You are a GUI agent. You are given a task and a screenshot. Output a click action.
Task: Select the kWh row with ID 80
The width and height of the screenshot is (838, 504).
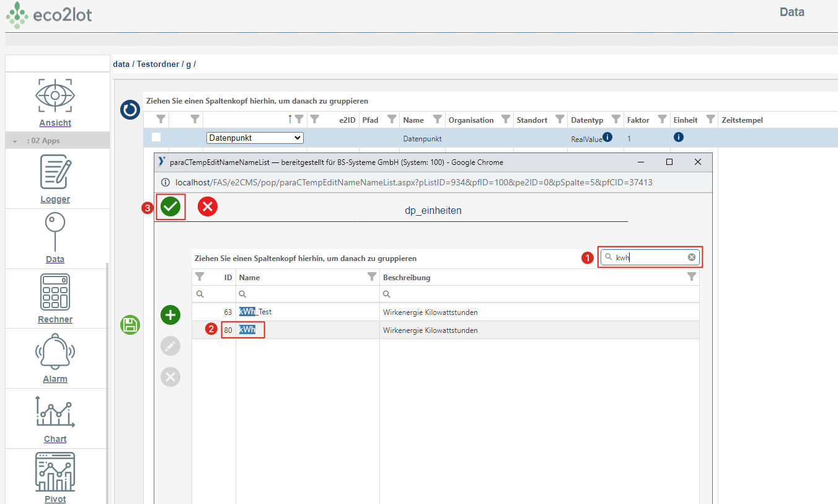pyautogui.click(x=446, y=330)
